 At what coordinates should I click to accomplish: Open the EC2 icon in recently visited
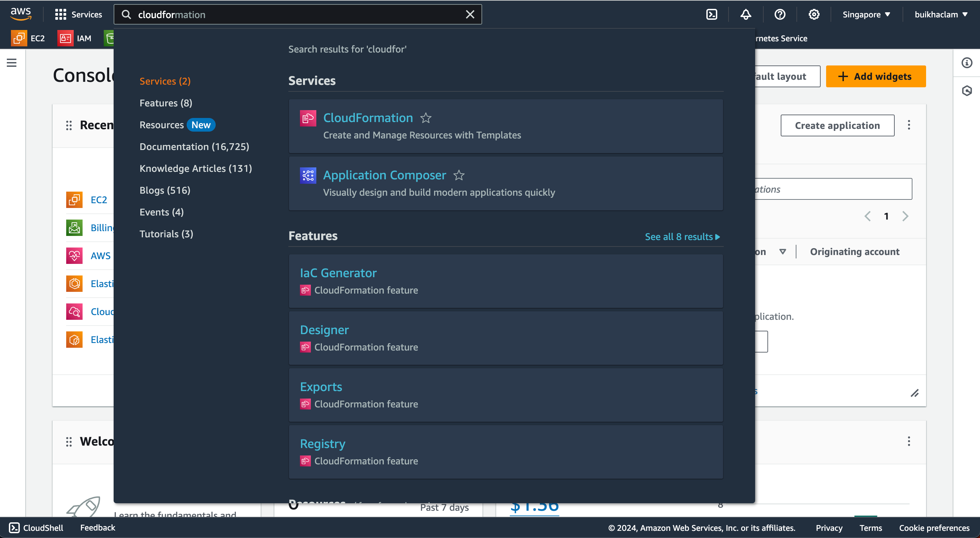[x=74, y=200]
